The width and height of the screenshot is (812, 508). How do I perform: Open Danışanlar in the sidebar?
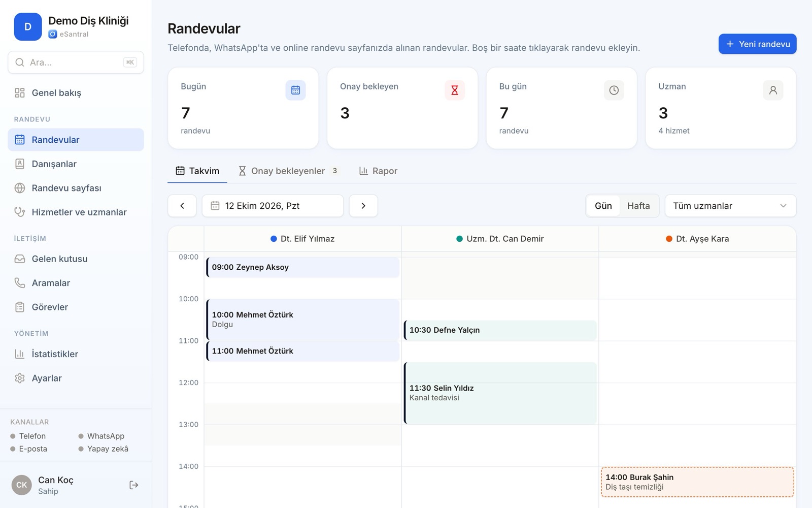tap(76, 164)
